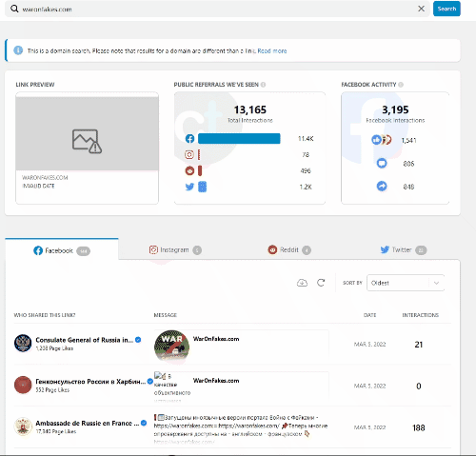
Task: Switch to the Facebook tab
Action: coord(62,250)
